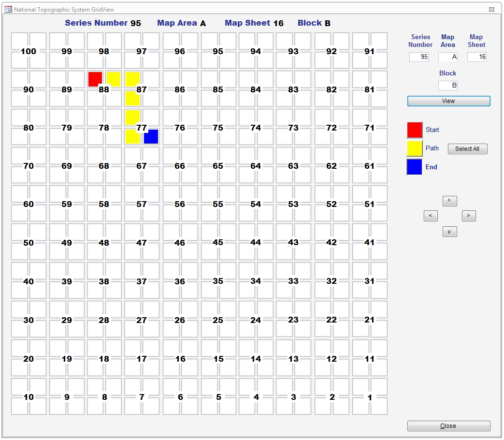
Task: Pick the blue End color swatch
Action: click(415, 167)
